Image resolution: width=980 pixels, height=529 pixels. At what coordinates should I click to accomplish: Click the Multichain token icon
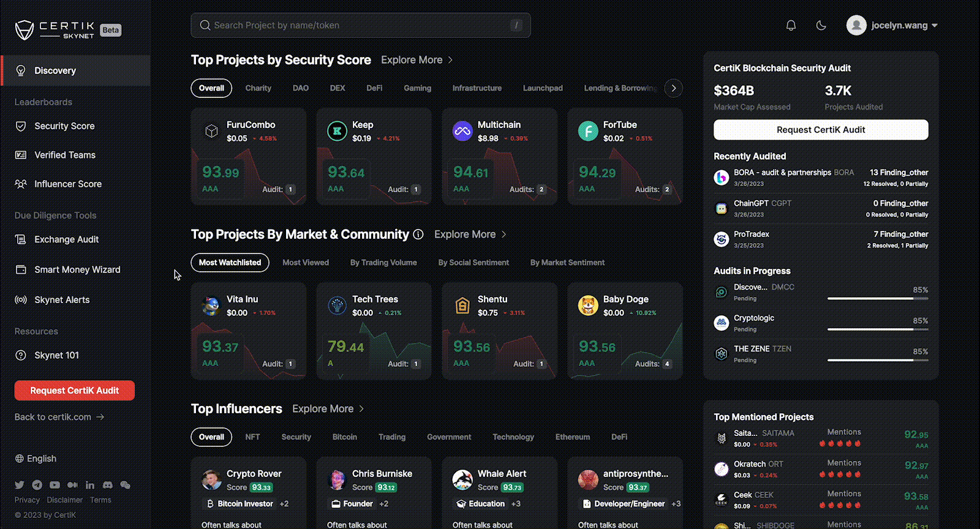point(462,130)
